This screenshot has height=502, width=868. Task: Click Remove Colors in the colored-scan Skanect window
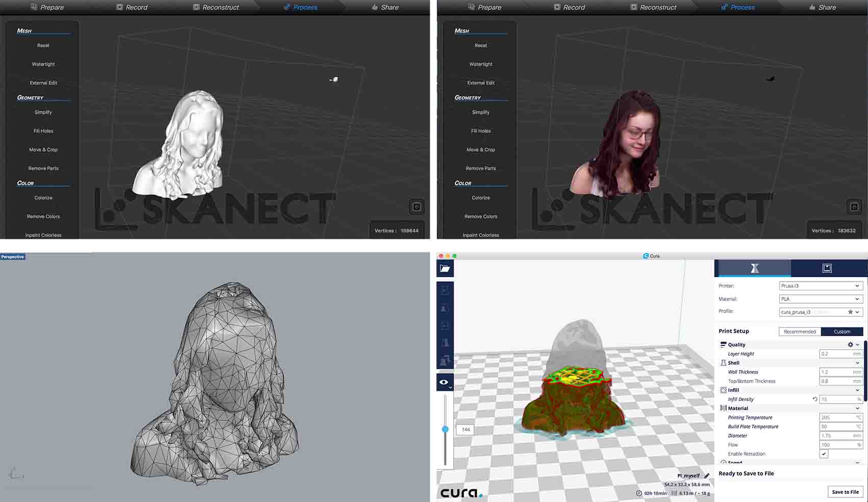481,216
